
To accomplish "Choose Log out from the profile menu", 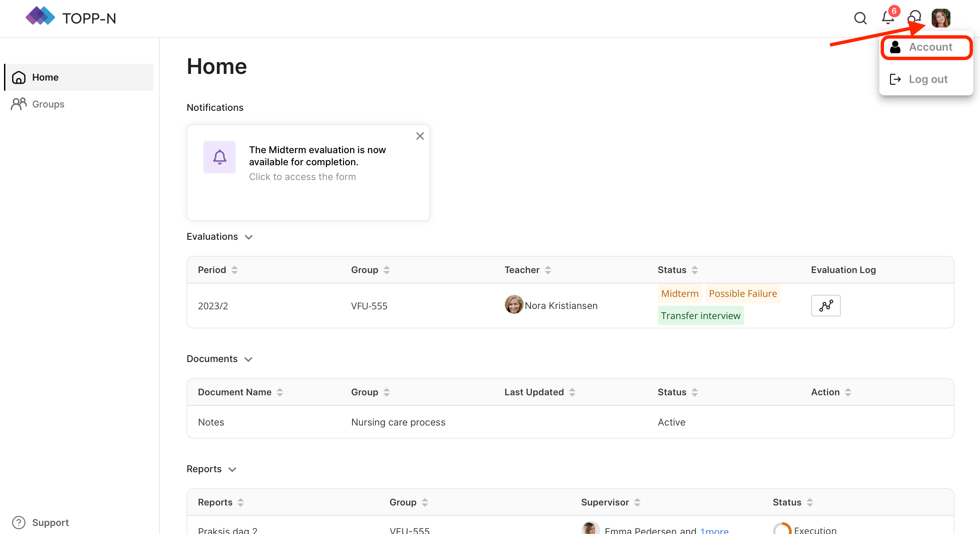I will pyautogui.click(x=928, y=79).
